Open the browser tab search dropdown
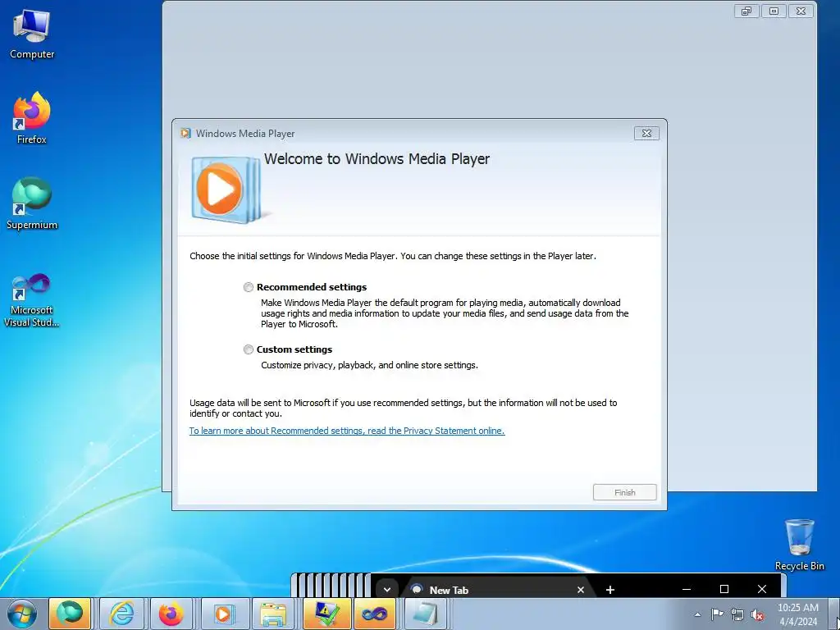The width and height of the screenshot is (840, 630). [x=387, y=589]
